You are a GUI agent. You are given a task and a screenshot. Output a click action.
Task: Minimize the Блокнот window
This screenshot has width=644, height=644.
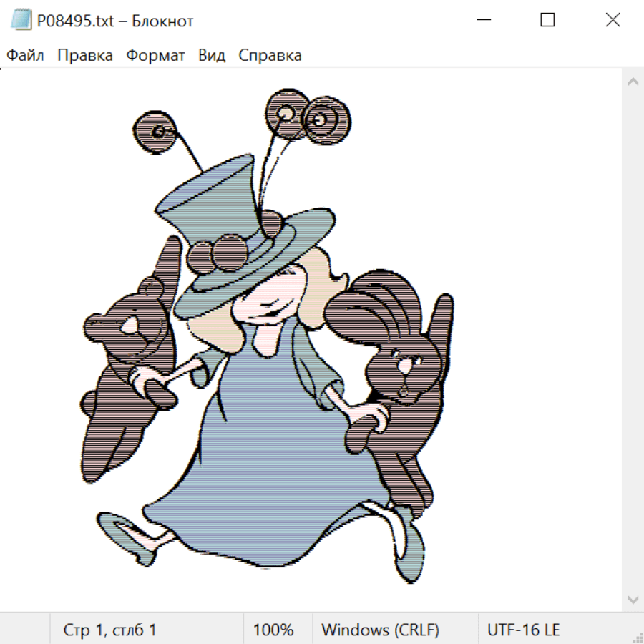483,21
